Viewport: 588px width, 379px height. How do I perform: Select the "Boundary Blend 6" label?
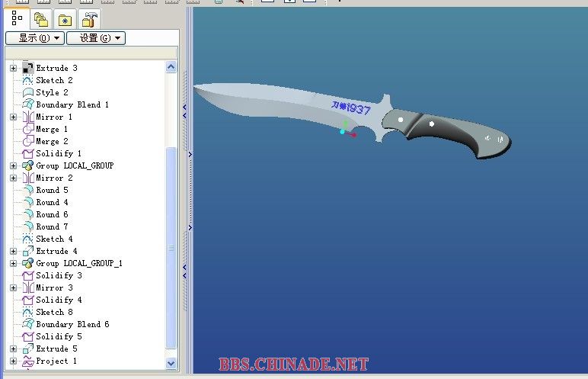[x=72, y=325]
